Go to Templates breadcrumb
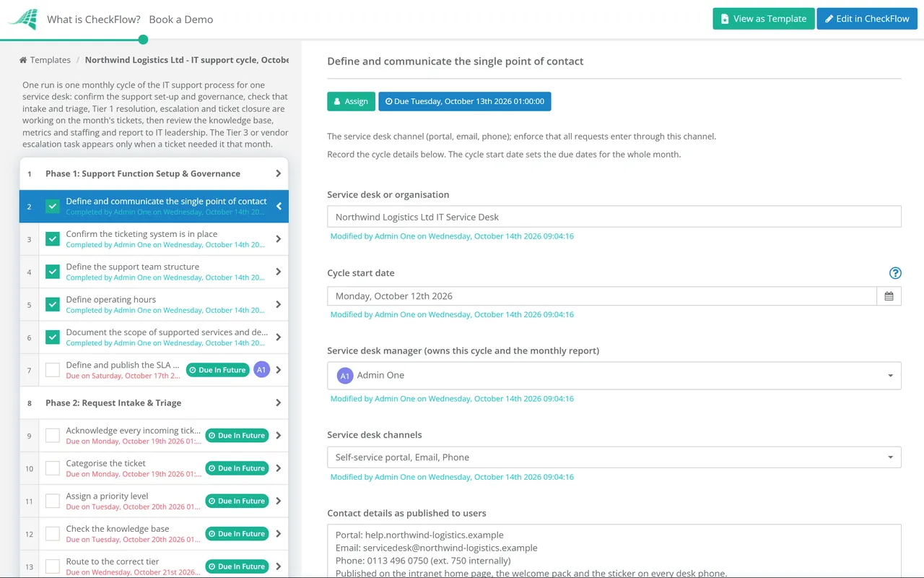Viewport: 924px width, 578px height. click(x=51, y=60)
